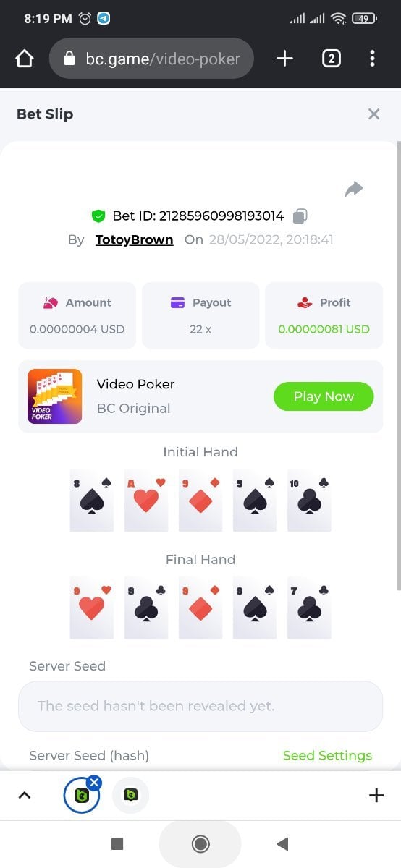Tap the Android back navigation button
Image resolution: width=401 pixels, height=868 pixels.
pyautogui.click(x=283, y=843)
